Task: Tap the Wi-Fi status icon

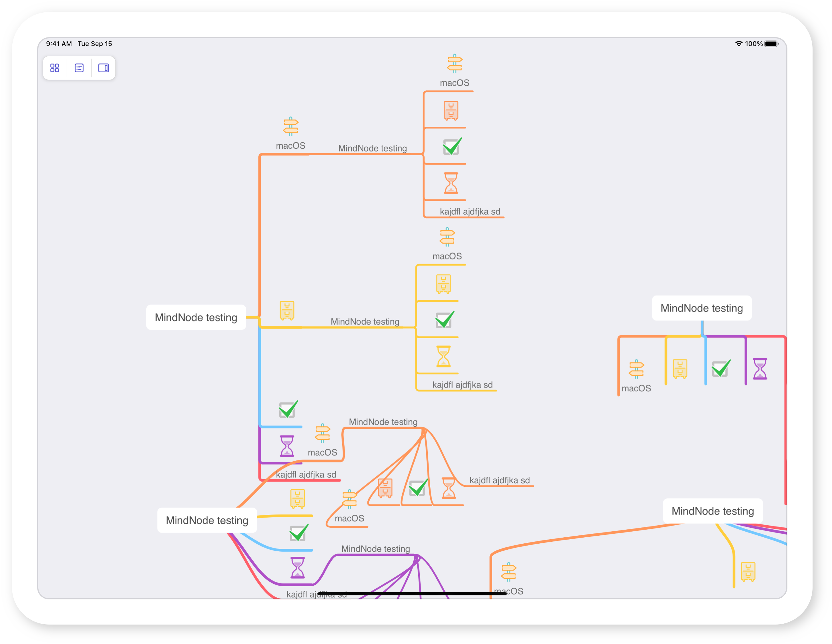Action: [739, 44]
